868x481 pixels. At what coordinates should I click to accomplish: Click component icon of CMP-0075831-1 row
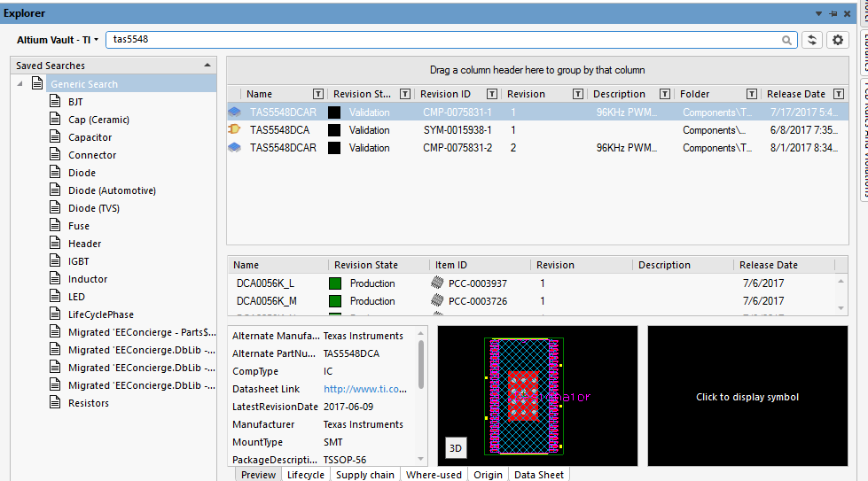[x=235, y=112]
